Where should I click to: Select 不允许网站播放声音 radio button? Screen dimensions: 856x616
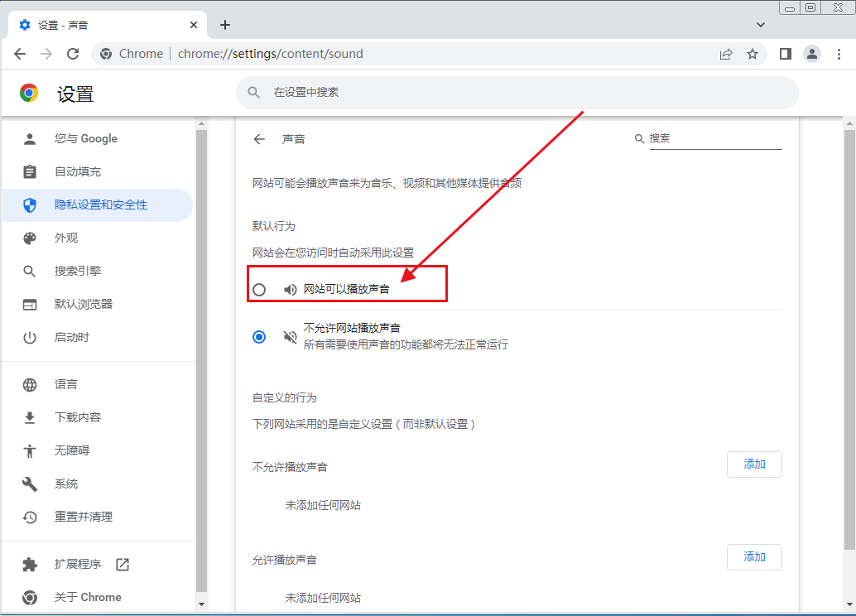259,337
